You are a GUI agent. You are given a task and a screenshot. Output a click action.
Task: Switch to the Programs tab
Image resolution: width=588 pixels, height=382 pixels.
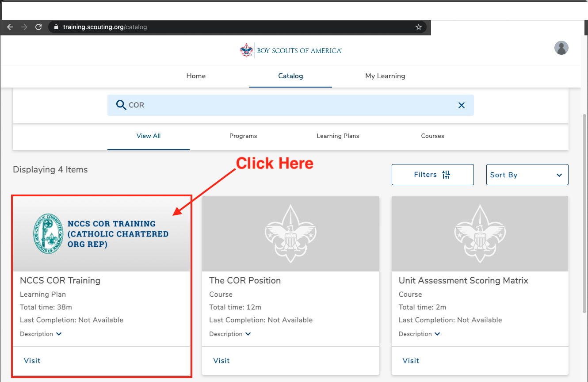(243, 136)
